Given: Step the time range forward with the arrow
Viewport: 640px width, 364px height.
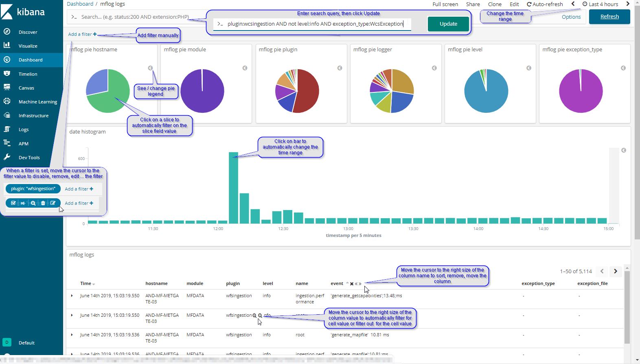Looking at the screenshot, I should pos(627,4).
